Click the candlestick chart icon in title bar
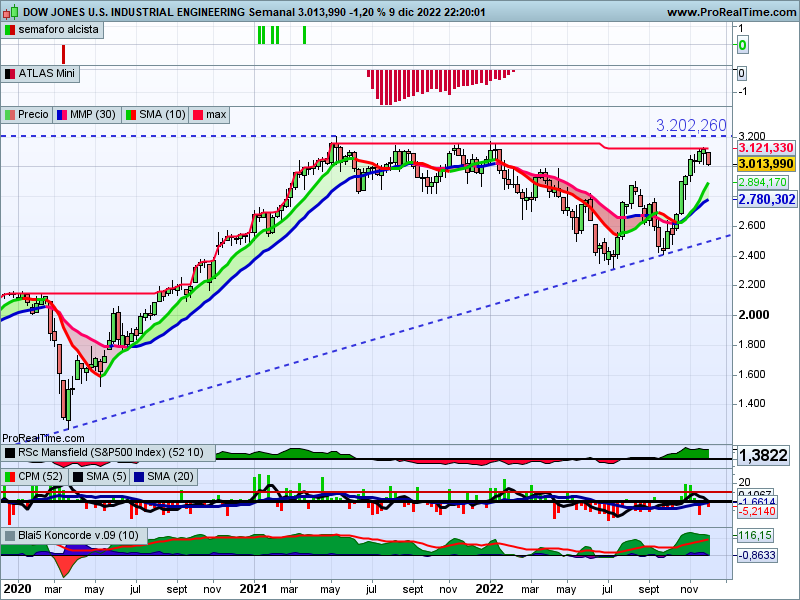Image resolution: width=800 pixels, height=600 pixels. click(x=11, y=11)
